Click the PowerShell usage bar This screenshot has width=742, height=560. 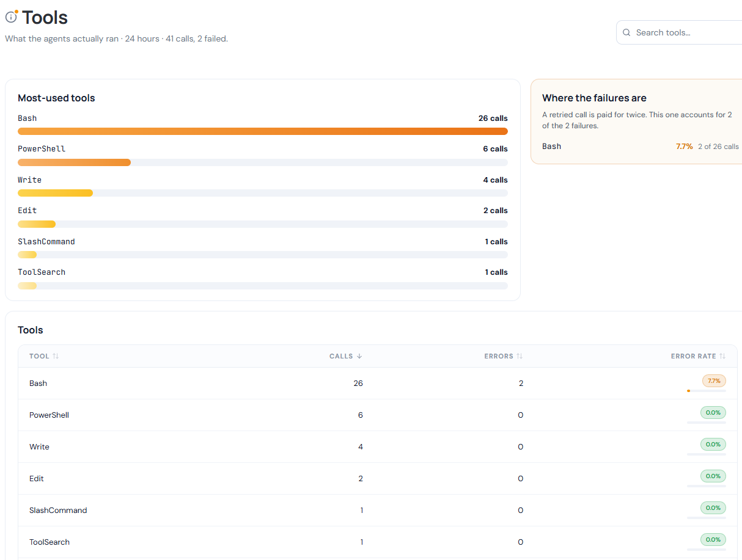[263, 162]
